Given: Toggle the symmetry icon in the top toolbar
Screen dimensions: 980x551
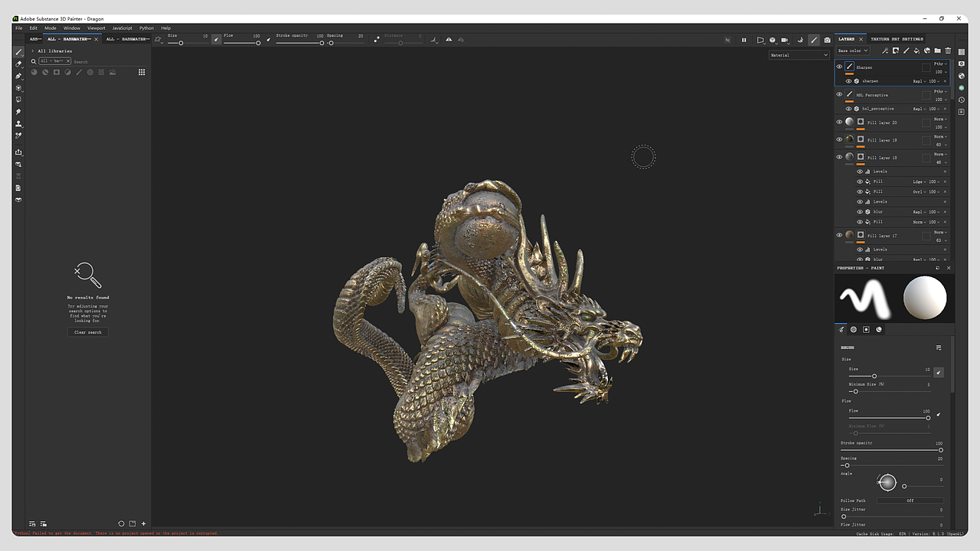Looking at the screenshot, I should (449, 39).
